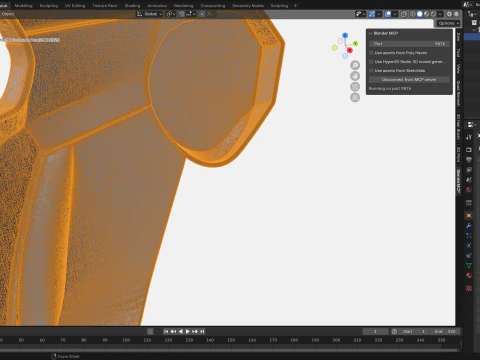Open the green Object Data properties tab

tap(469, 265)
